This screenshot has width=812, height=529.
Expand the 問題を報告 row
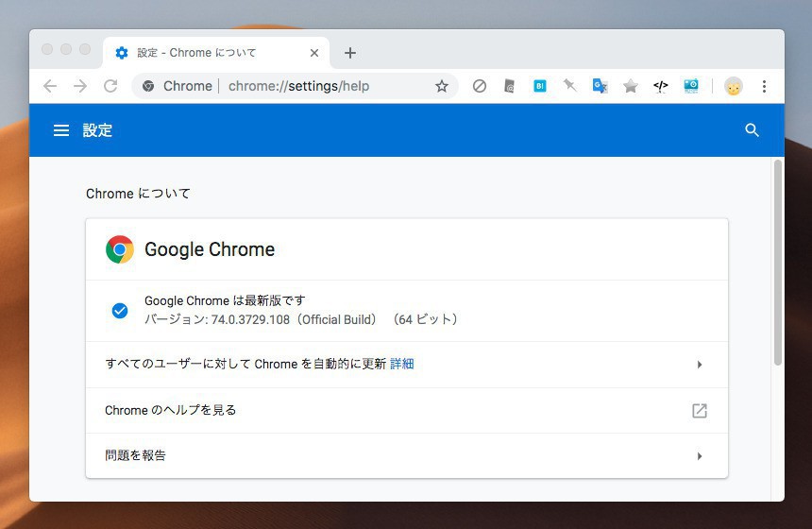pos(699,456)
